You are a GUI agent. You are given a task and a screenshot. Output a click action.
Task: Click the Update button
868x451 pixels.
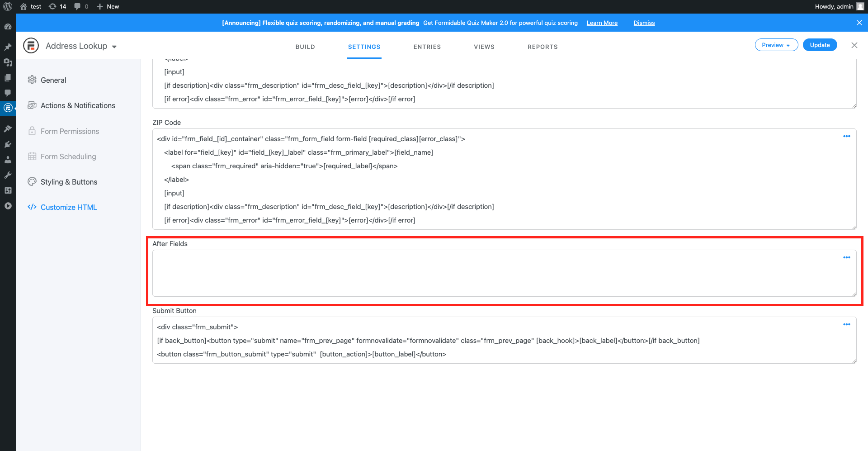pyautogui.click(x=820, y=45)
